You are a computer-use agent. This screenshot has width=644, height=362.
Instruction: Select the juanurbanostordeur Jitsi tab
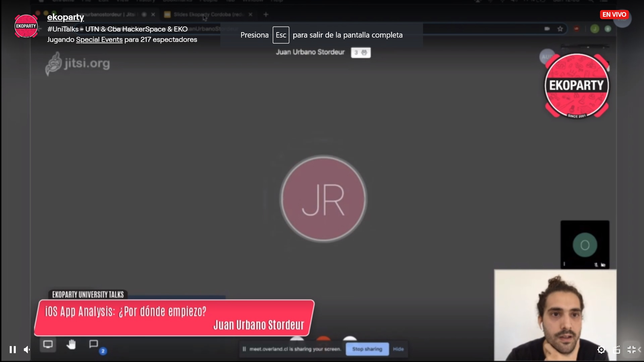[107, 14]
